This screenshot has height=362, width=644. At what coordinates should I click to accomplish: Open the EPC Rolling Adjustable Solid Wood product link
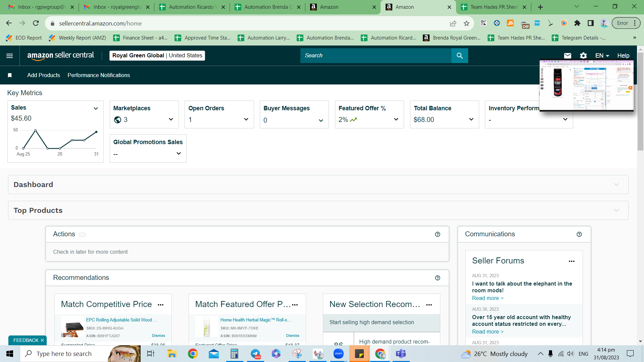[121, 320]
